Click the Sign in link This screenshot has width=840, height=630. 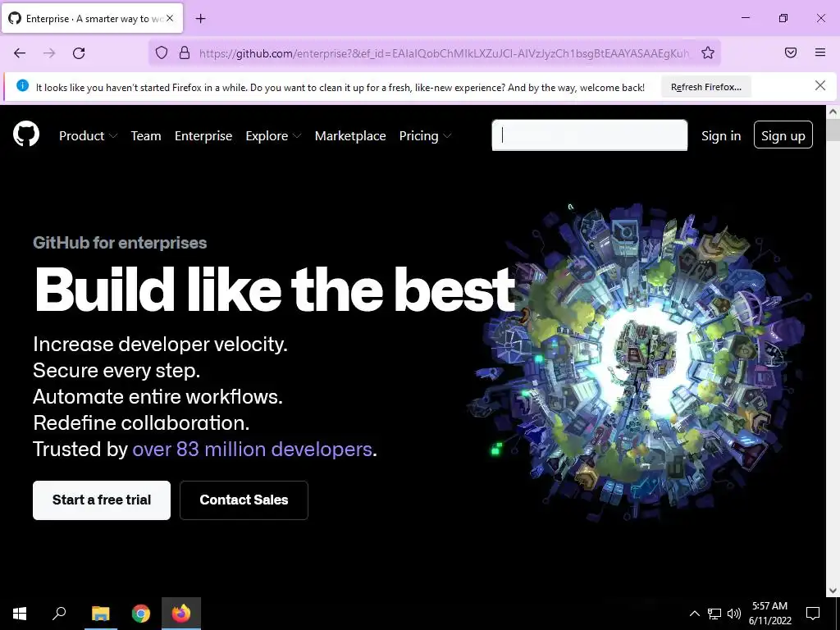coord(721,136)
